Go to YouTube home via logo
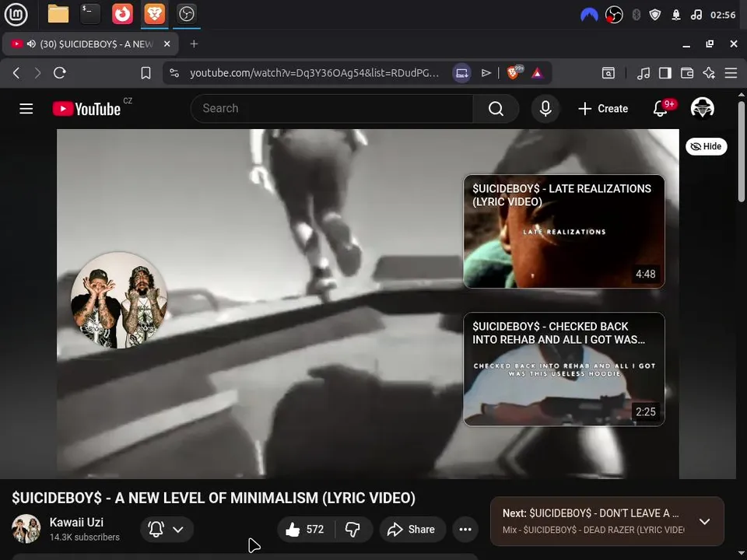Image resolution: width=747 pixels, height=560 pixels. (86, 109)
